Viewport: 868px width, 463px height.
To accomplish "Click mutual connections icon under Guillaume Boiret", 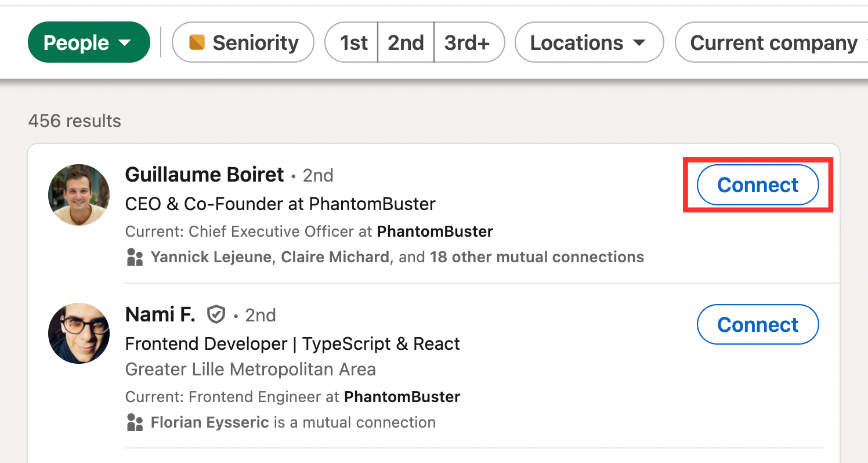I will 135,257.
